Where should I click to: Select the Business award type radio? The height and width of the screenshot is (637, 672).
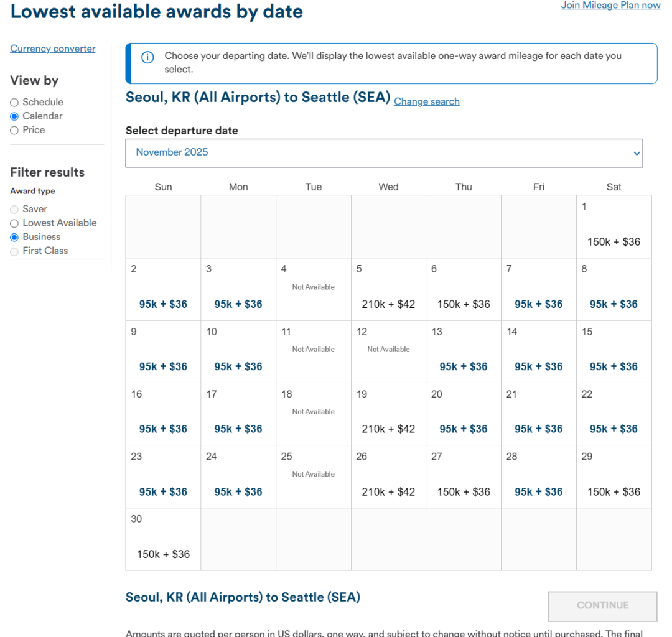pos(14,237)
